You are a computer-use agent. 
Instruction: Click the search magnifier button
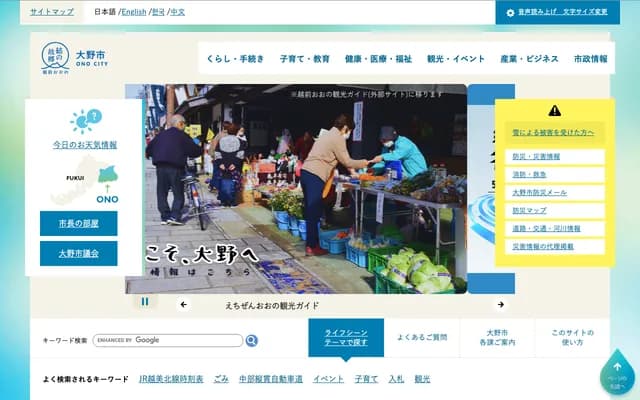click(x=252, y=341)
